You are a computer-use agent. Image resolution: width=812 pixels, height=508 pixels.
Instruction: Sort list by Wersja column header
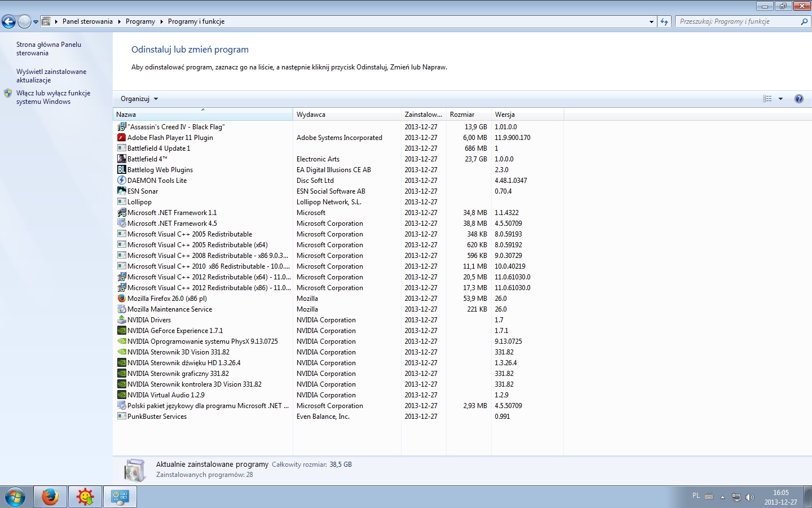point(527,115)
